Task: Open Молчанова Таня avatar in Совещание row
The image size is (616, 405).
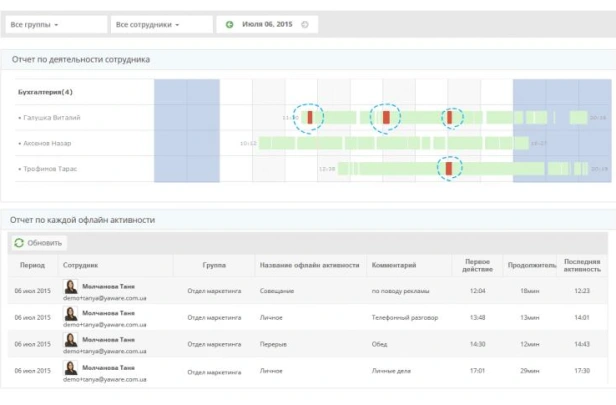Action: point(71,287)
